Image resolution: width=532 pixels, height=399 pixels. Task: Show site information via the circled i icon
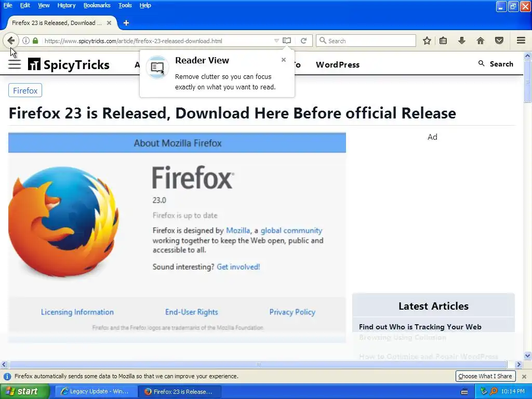point(26,41)
